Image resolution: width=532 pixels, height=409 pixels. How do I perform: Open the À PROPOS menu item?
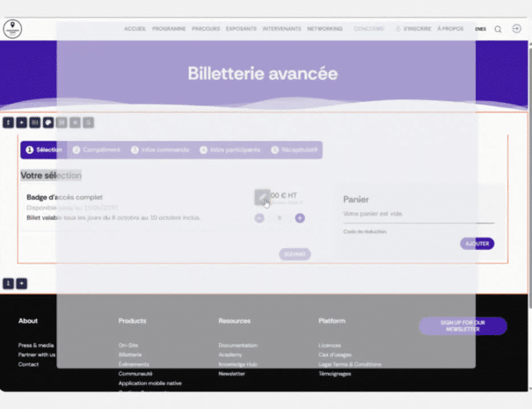pyautogui.click(x=450, y=29)
